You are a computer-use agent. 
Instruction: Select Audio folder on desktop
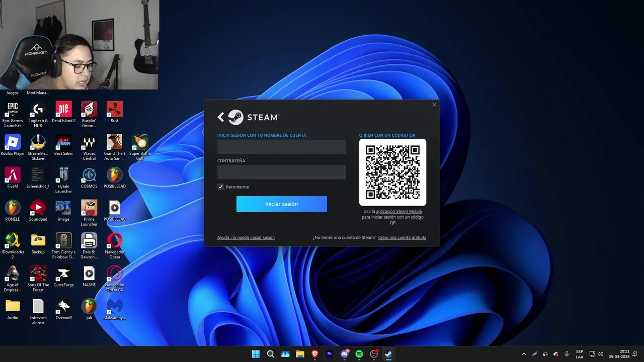point(13,310)
